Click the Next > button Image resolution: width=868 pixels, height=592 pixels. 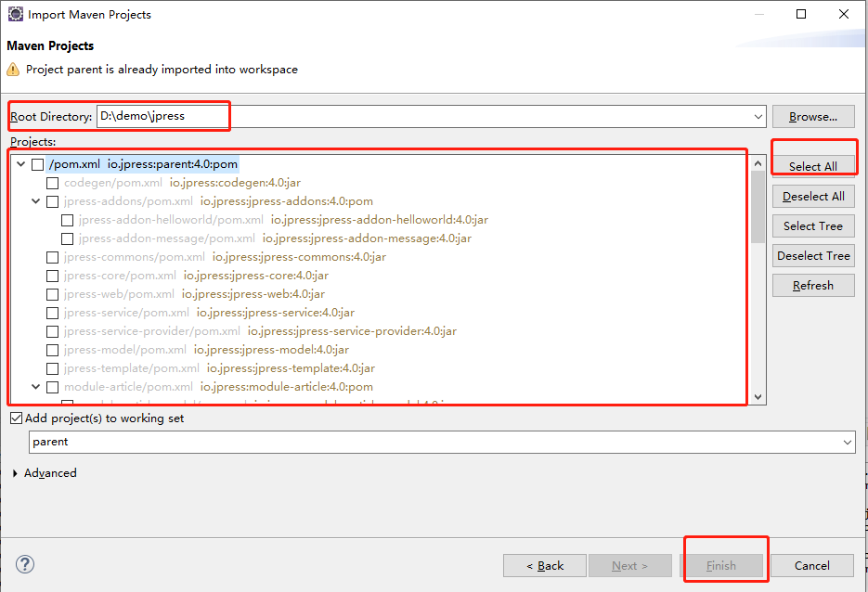click(630, 565)
